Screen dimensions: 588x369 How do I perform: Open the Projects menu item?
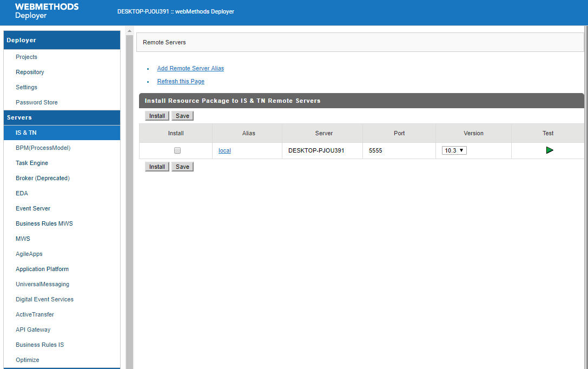point(27,57)
